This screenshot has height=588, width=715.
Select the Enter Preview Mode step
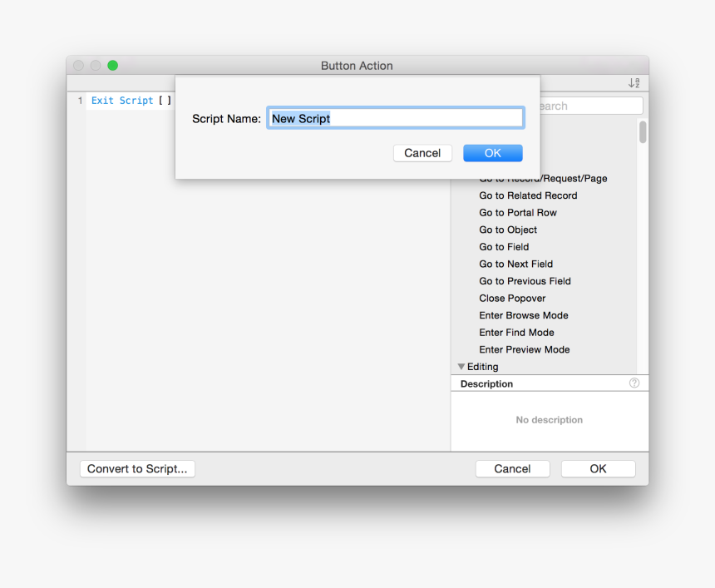click(524, 349)
